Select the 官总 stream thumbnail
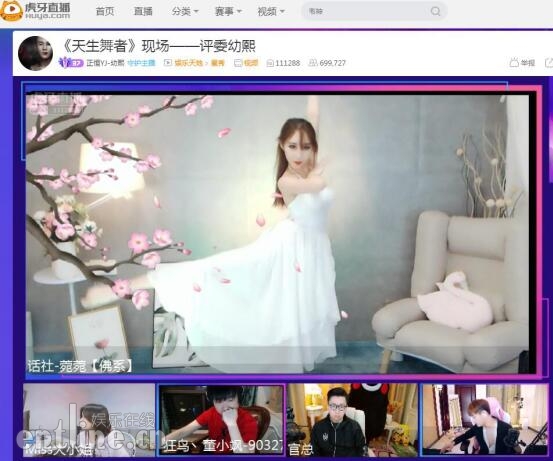Image resolution: width=553 pixels, height=461 pixels. tap(352, 420)
